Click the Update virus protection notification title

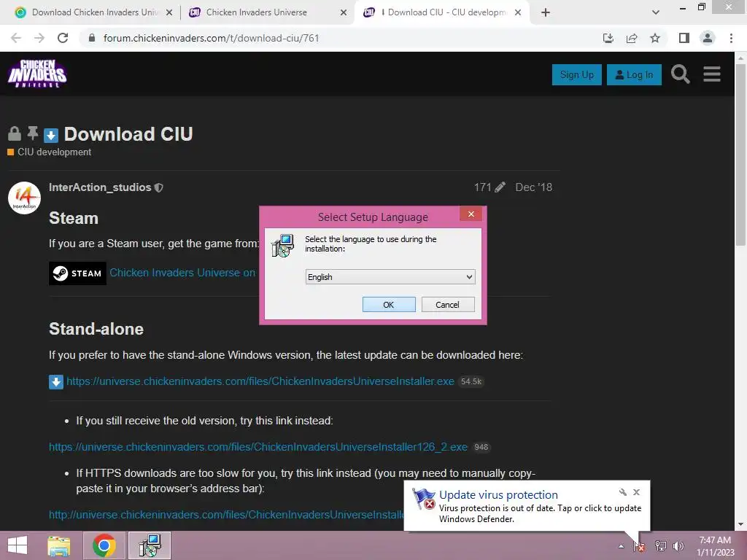[x=498, y=495]
